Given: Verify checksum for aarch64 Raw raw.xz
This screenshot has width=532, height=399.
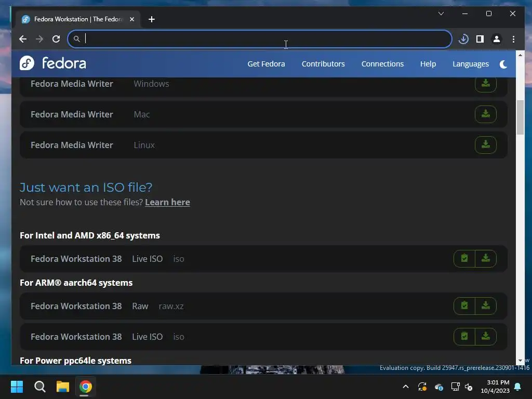Looking at the screenshot, I should point(464,305).
